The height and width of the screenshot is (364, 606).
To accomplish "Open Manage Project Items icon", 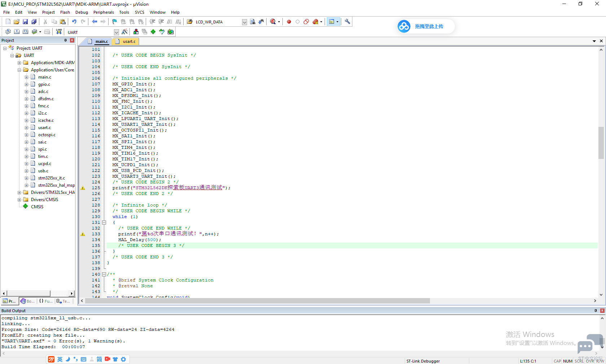I will coord(136,32).
